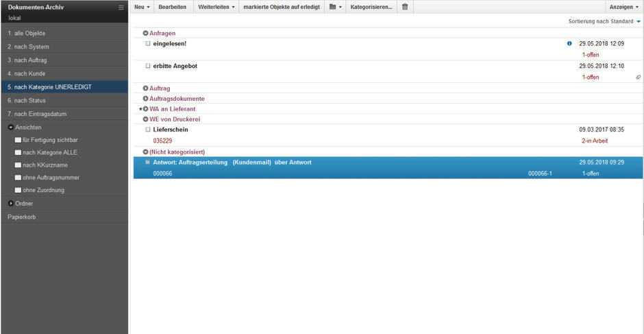Screen dimensions: 644x334
Task: Open the Lieferschein document
Action: (x=171, y=130)
